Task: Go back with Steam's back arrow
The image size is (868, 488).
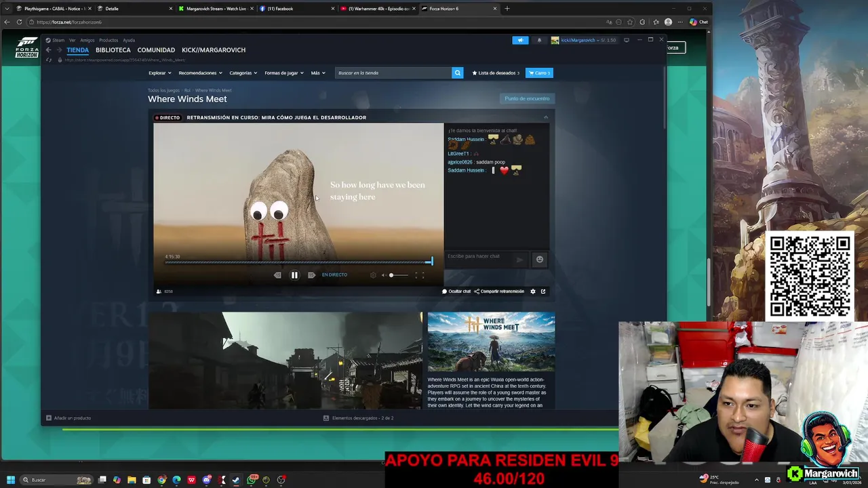Action: tap(48, 50)
